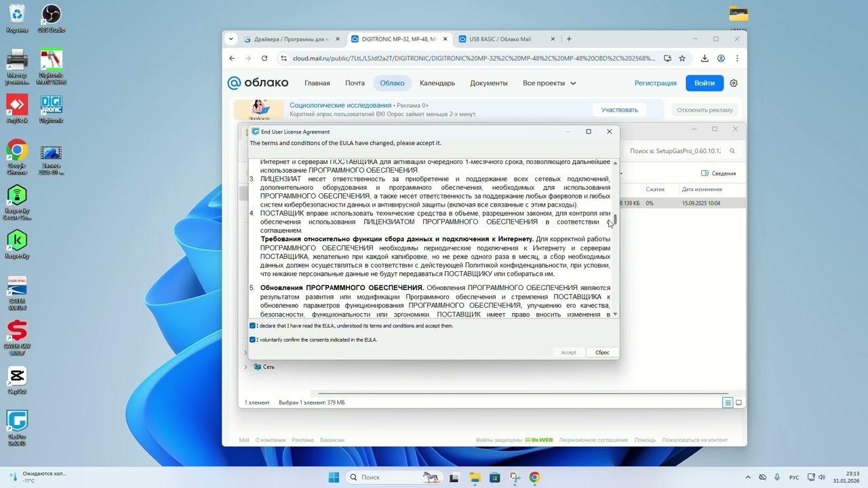
Task: Open the AnyDesk desktop shortcut
Action: [17, 108]
